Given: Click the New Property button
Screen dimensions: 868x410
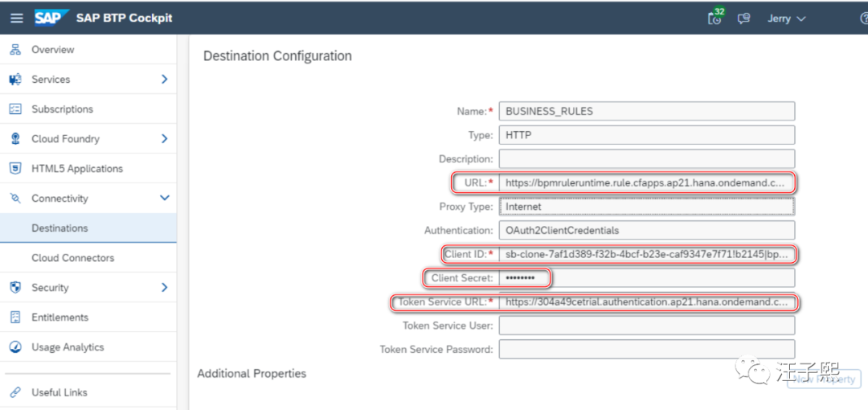Looking at the screenshot, I should pos(824,379).
